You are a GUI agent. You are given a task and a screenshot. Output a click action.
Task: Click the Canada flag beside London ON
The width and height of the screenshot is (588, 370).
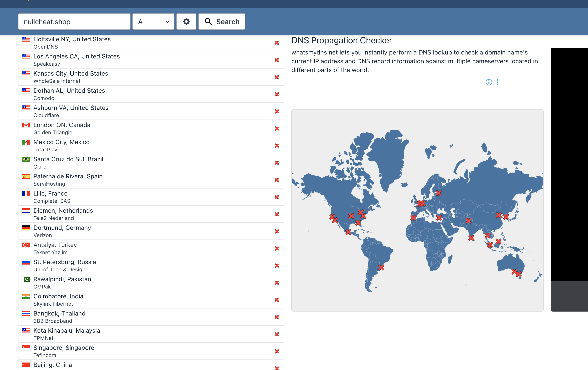point(26,125)
